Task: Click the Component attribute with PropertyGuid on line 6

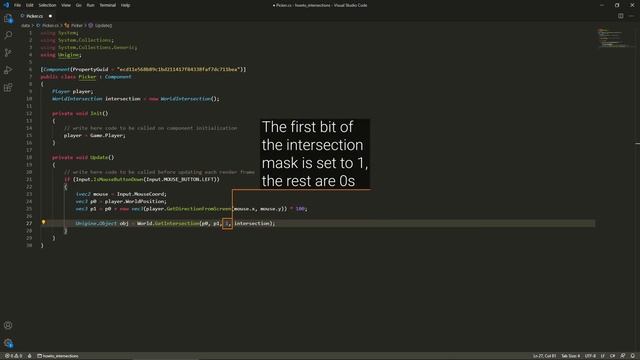Action: coord(143,69)
